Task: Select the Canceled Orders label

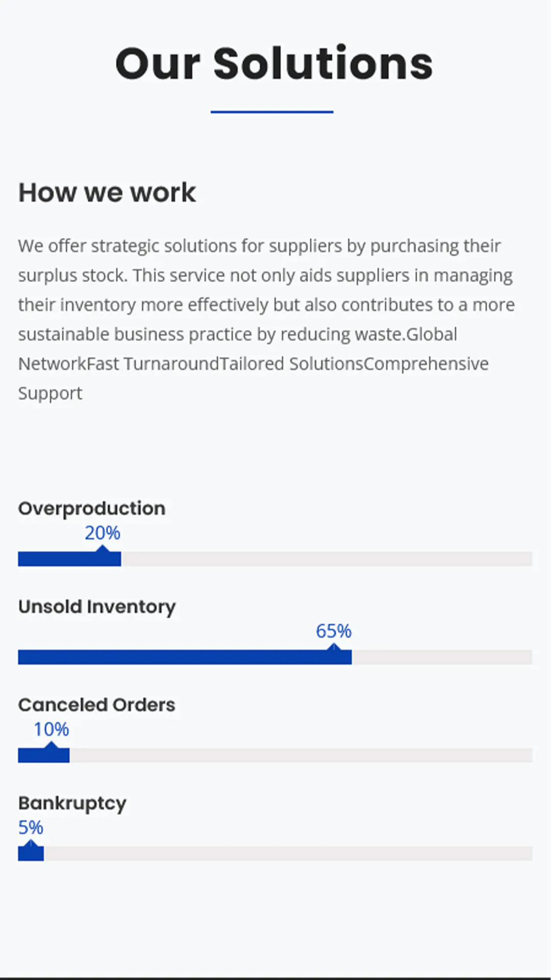Action: (97, 705)
